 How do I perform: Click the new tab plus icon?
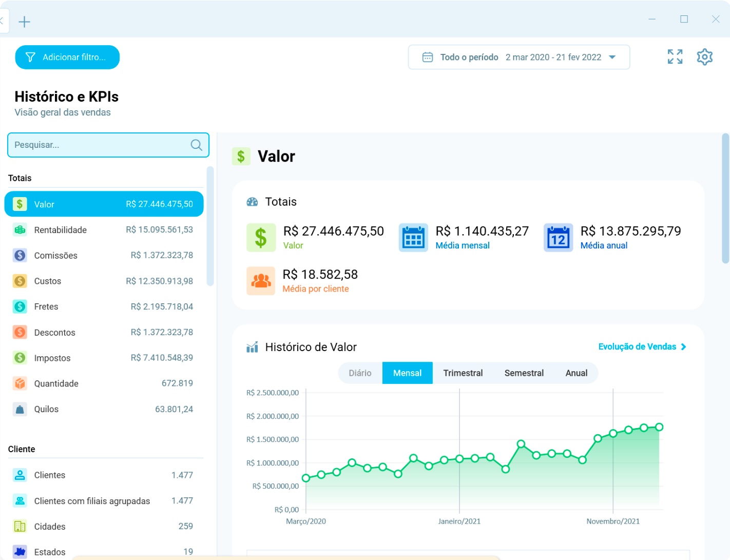(x=24, y=22)
